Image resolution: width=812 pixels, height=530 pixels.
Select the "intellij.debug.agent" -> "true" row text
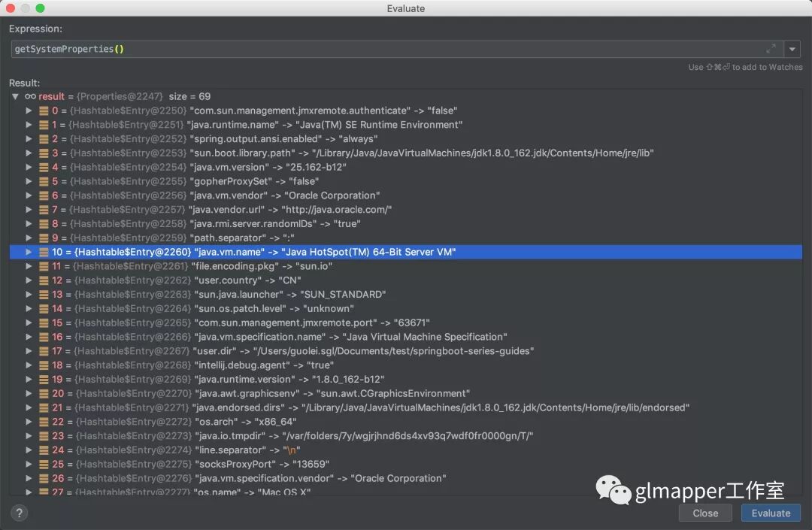[264, 365]
